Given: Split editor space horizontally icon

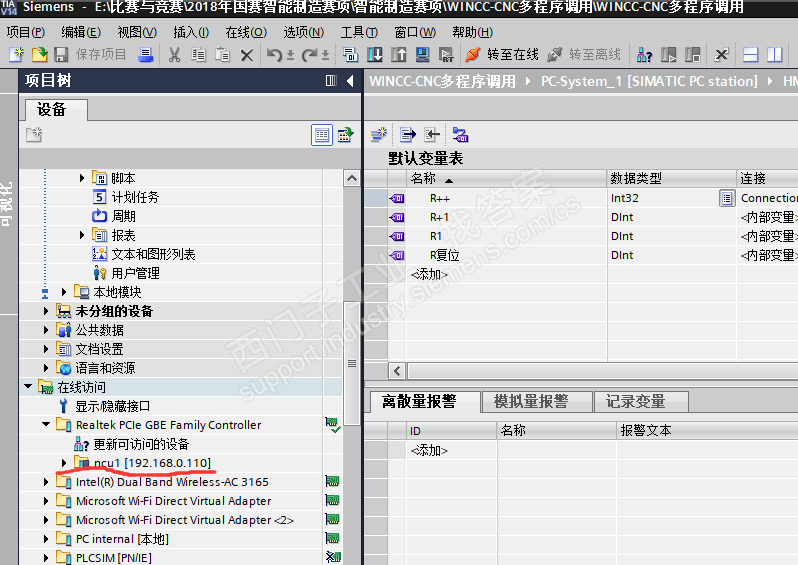Looking at the screenshot, I should click(x=751, y=54).
